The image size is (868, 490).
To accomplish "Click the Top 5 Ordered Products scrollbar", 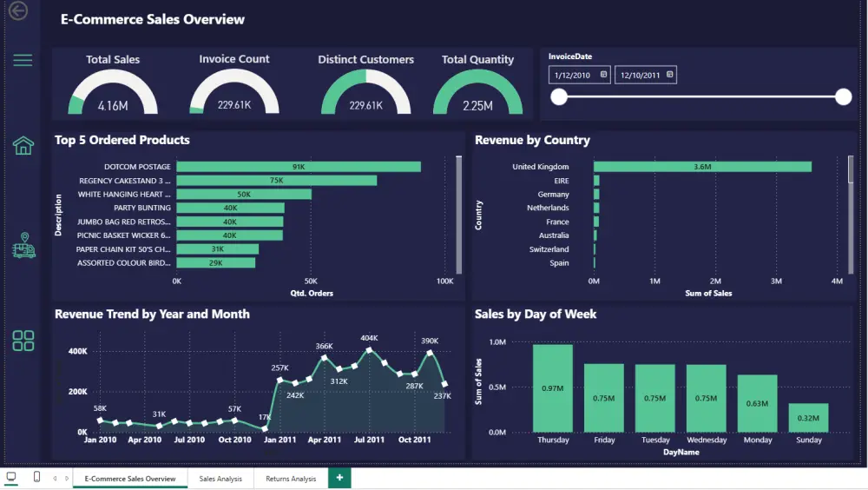I will tap(459, 215).
